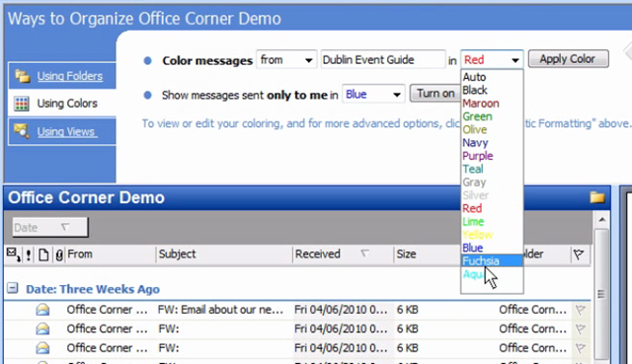Toggle the Red color dropdown arrow
Screen dimensions: 632x364
pyautogui.click(x=515, y=60)
